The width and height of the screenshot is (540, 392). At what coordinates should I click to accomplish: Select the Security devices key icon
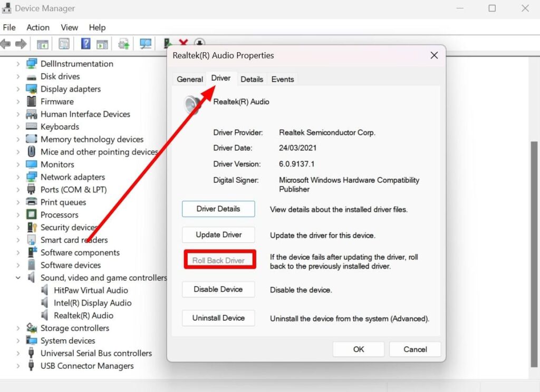click(32, 227)
